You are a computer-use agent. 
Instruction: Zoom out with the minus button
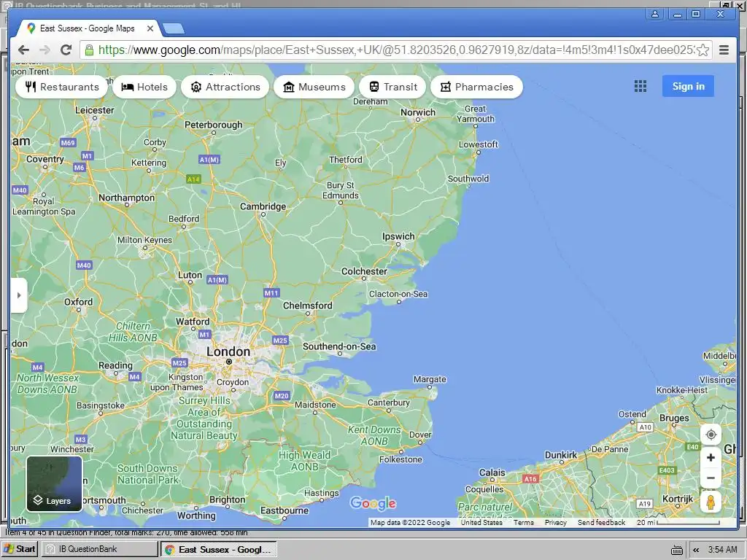(x=711, y=478)
